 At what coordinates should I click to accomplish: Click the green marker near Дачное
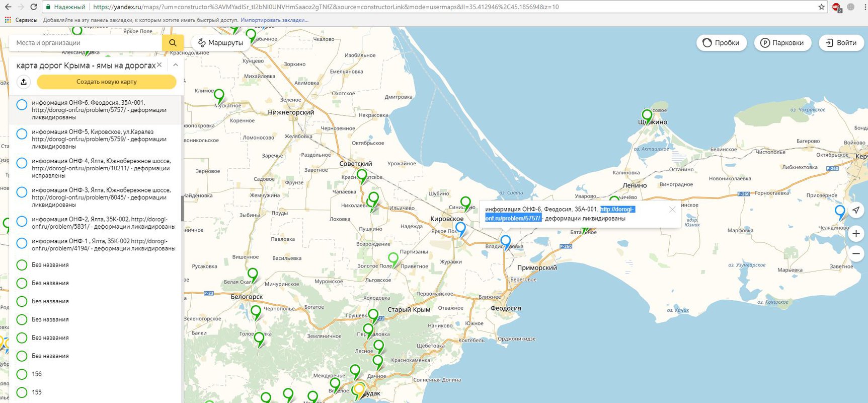pyautogui.click(x=378, y=362)
